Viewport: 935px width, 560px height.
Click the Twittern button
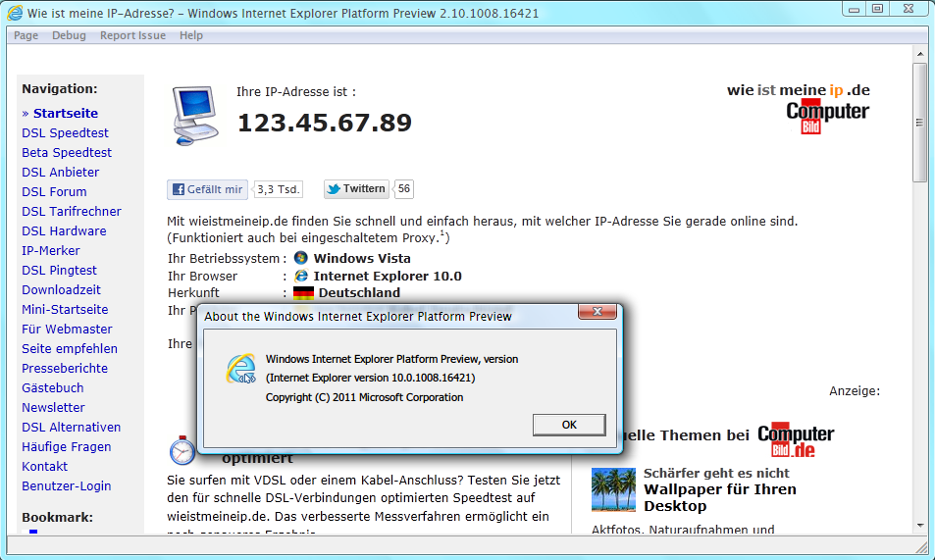pyautogui.click(x=356, y=189)
